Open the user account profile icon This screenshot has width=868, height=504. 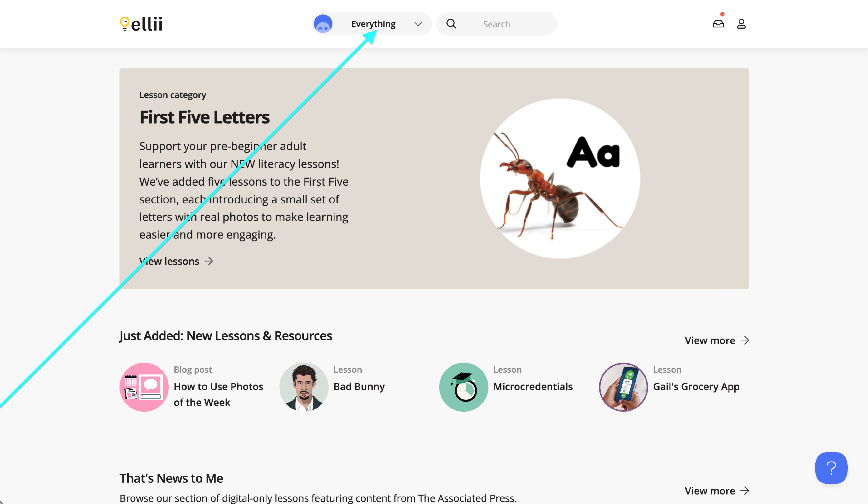point(741,24)
